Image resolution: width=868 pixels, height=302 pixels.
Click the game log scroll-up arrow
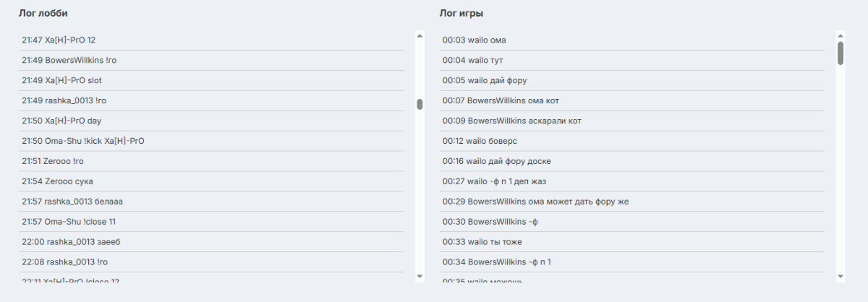coord(841,35)
